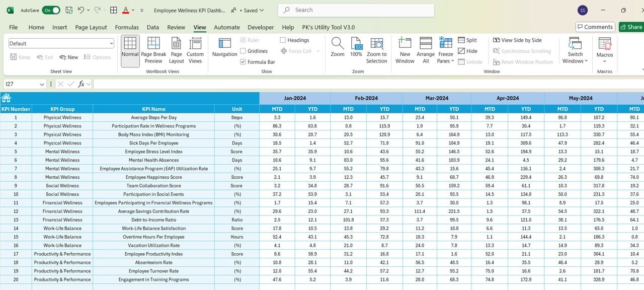
Task: Switch to the Formulas ribbon tab
Action: point(127,27)
